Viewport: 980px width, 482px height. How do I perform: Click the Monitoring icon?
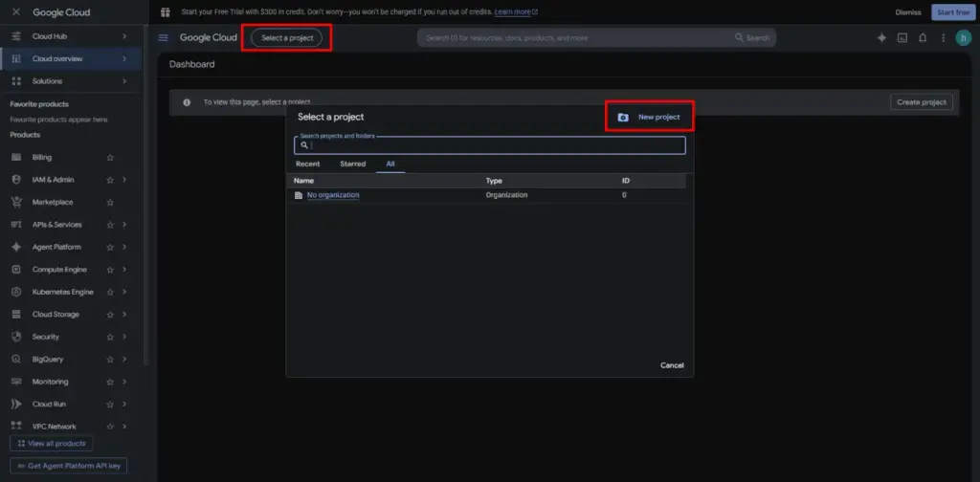click(x=17, y=383)
